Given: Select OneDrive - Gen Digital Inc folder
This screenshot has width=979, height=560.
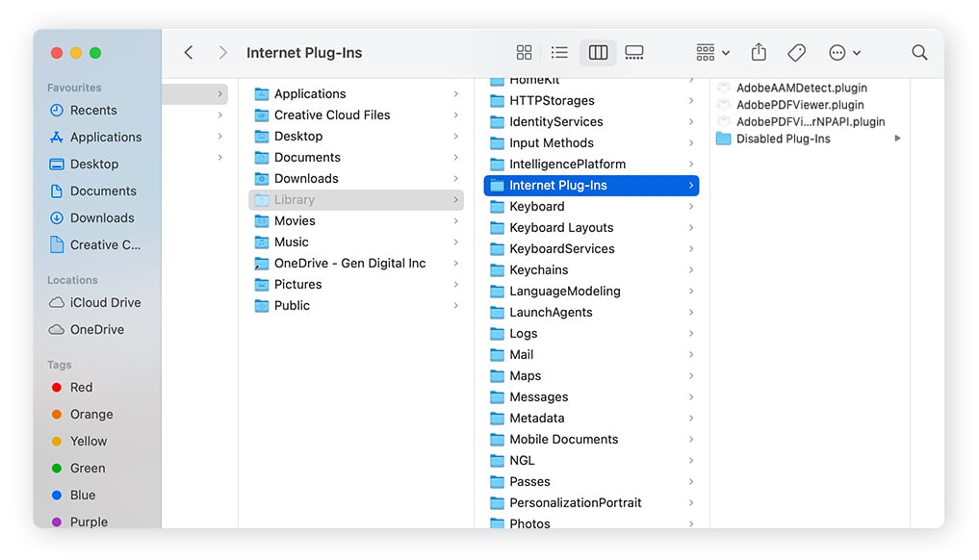Looking at the screenshot, I should pos(356,263).
